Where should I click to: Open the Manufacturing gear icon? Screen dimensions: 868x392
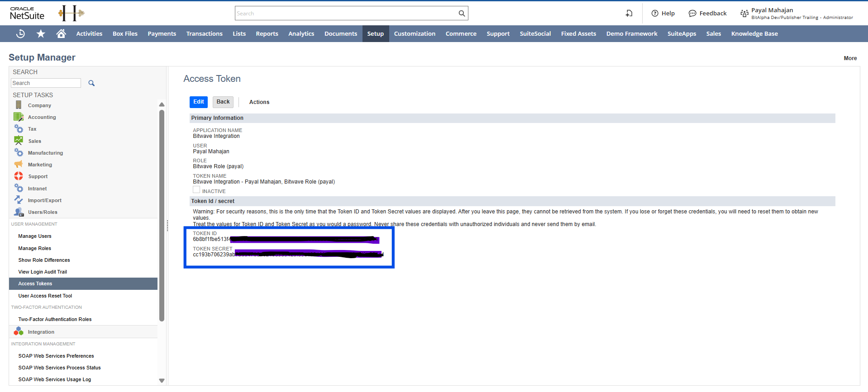pos(19,152)
